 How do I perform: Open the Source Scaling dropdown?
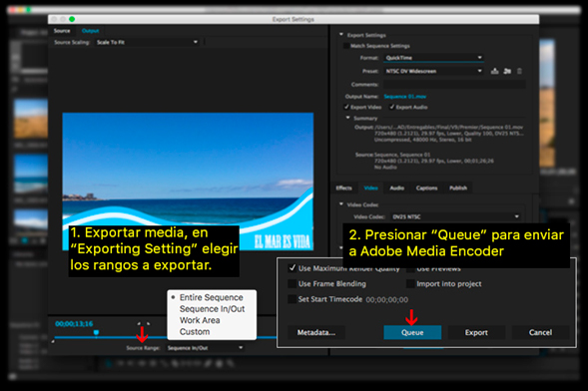147,42
